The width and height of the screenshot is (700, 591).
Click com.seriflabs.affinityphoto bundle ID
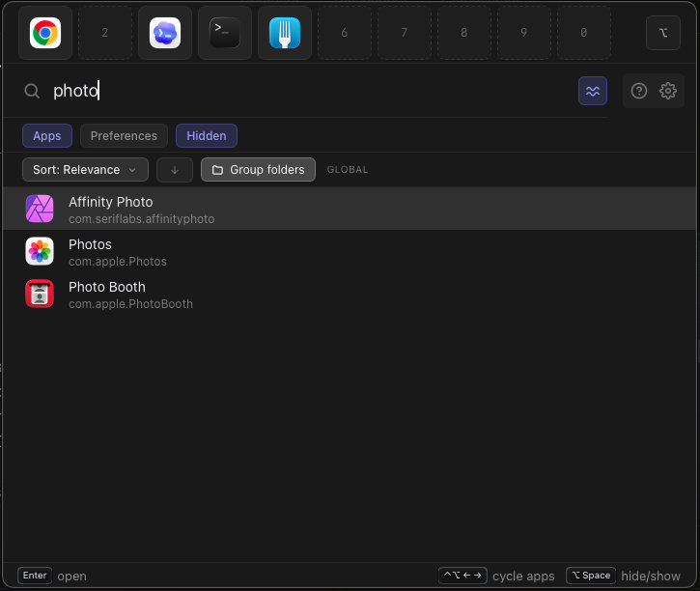coord(142,219)
